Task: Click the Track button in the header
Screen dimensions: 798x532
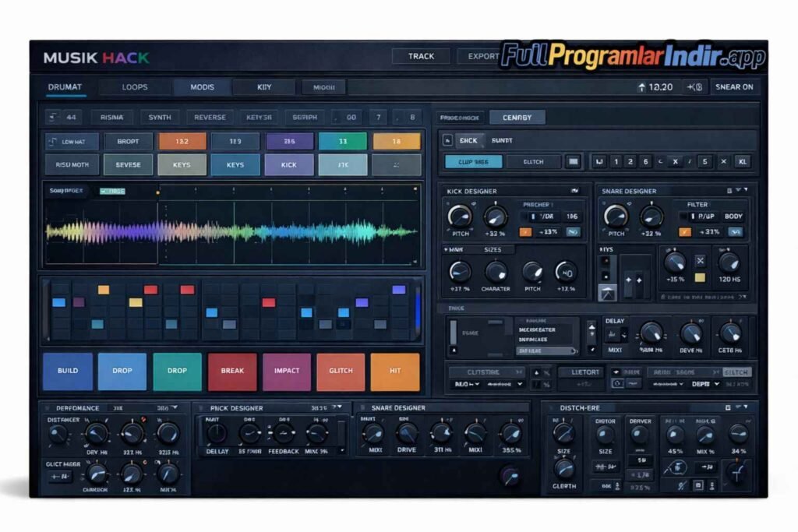Action: pos(421,56)
